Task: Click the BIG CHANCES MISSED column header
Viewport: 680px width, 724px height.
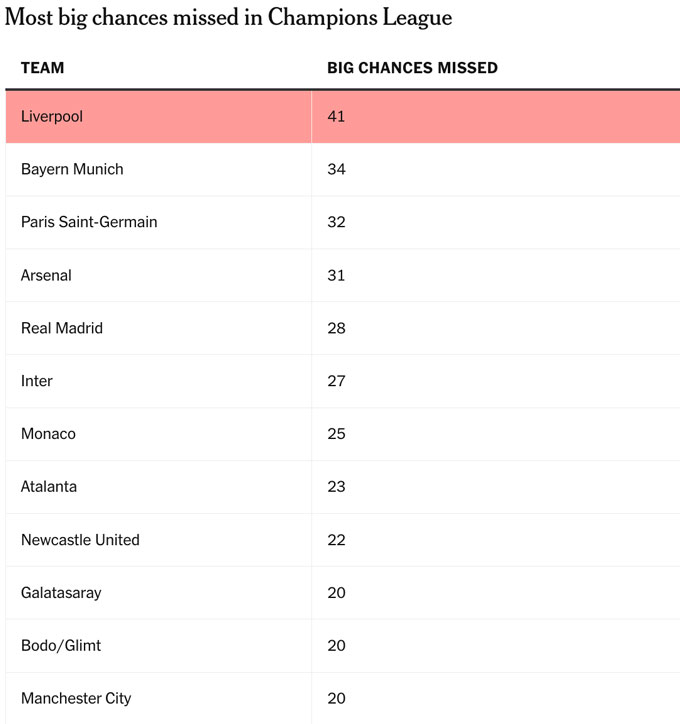Action: pos(412,68)
